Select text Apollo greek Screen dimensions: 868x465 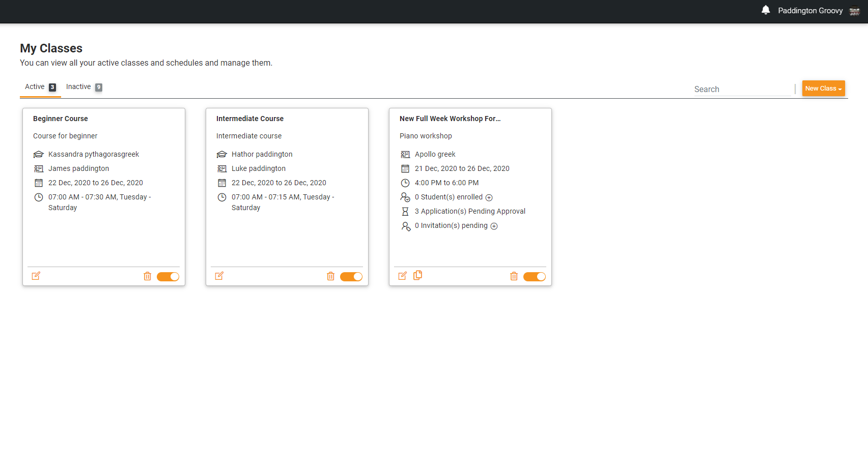click(435, 154)
